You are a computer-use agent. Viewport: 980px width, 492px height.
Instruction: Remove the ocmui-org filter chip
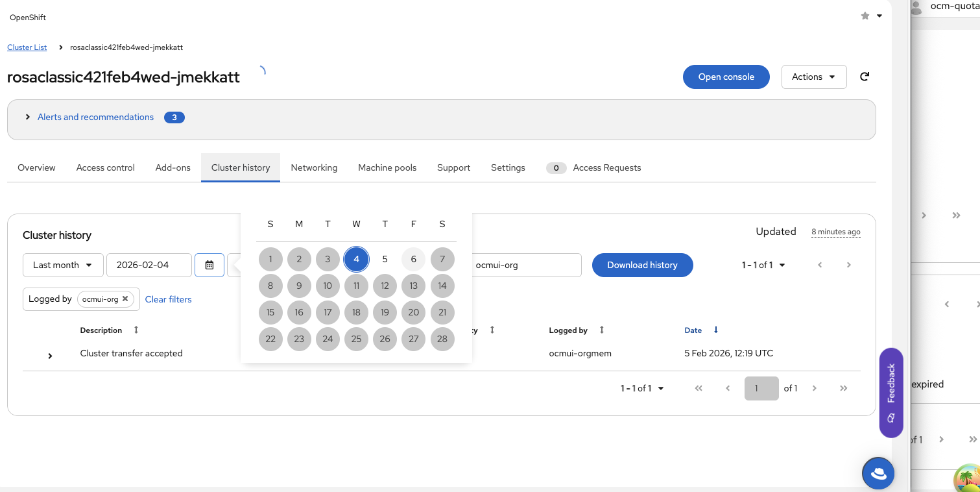[x=125, y=299]
